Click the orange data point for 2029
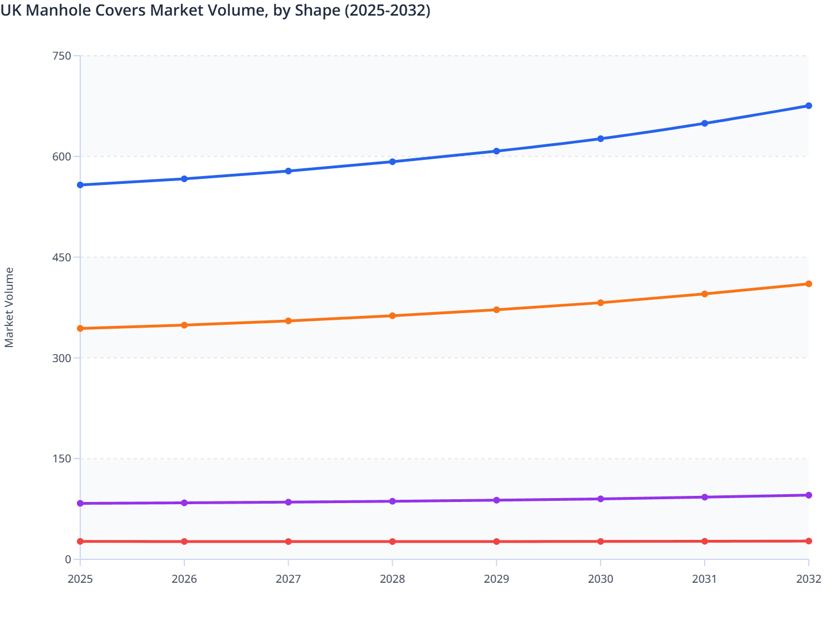Image resolution: width=840 pixels, height=624 pixels. tap(496, 310)
